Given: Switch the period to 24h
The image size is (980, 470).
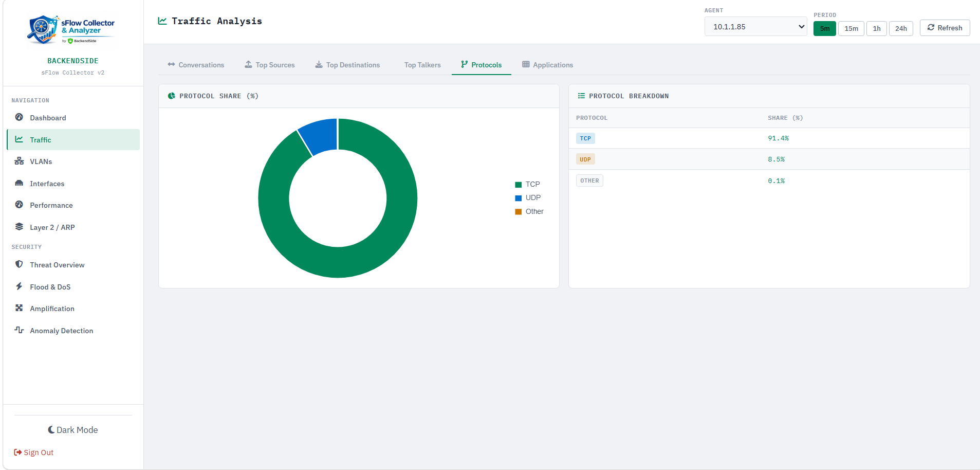Looking at the screenshot, I should coord(900,28).
